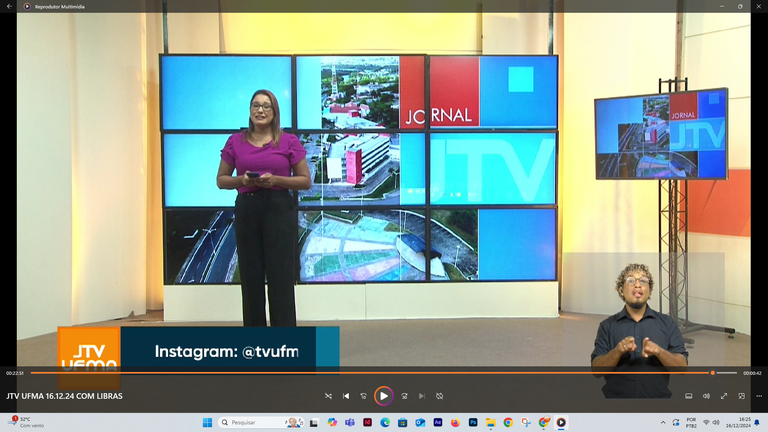
Task: Open Windows Start menu
Action: pos(209,422)
